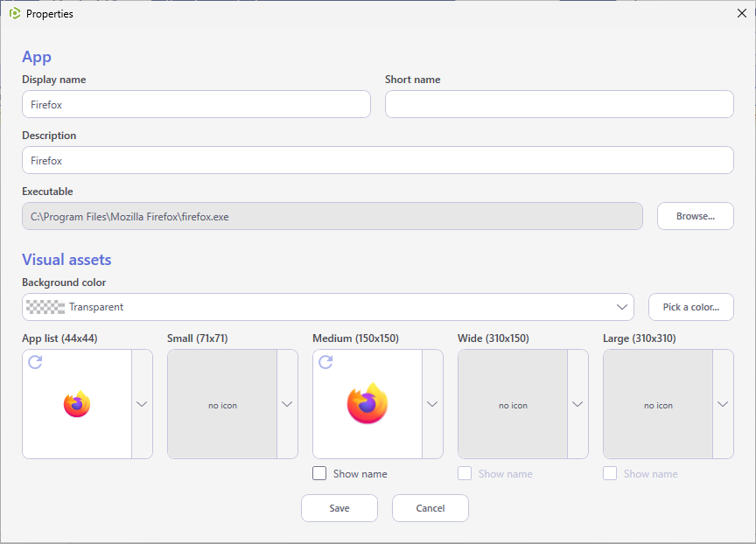Select the Firefox App list icon preview

point(77,404)
